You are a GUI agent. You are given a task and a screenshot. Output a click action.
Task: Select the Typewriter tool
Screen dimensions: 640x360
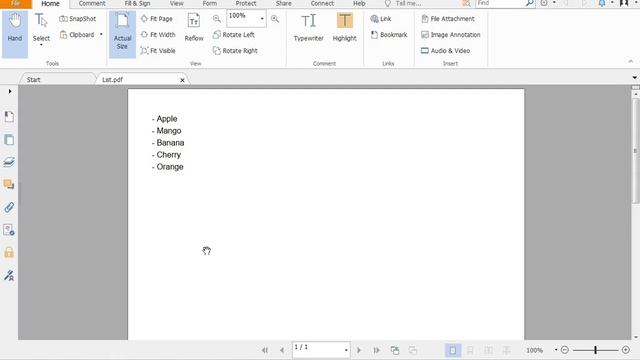tap(309, 28)
